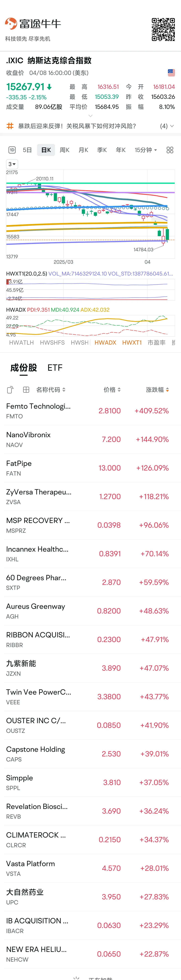This screenshot has height=980, width=181.
Task: Expand more quote details chevron
Action: coord(90,116)
